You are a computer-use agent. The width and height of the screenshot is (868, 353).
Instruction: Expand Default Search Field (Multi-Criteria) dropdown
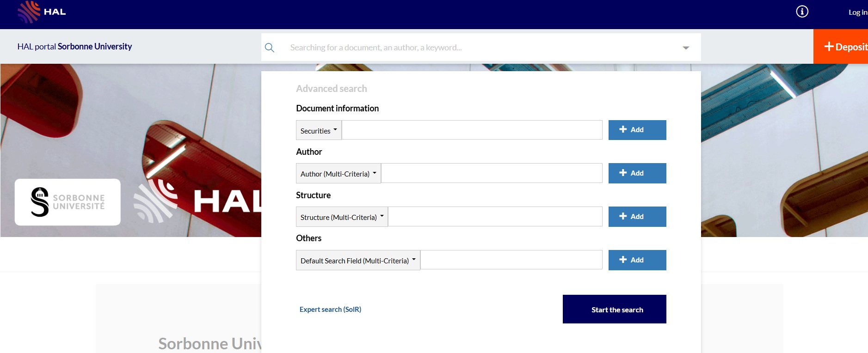pyautogui.click(x=358, y=261)
